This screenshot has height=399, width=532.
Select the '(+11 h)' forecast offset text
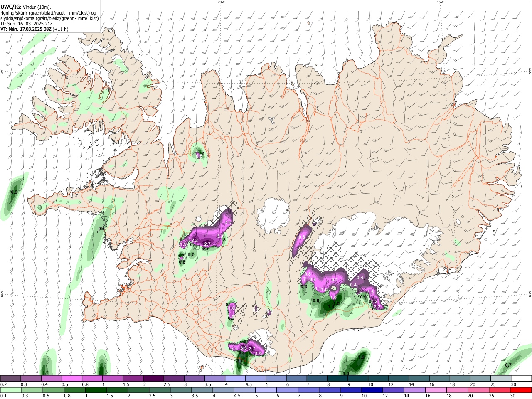(x=61, y=29)
